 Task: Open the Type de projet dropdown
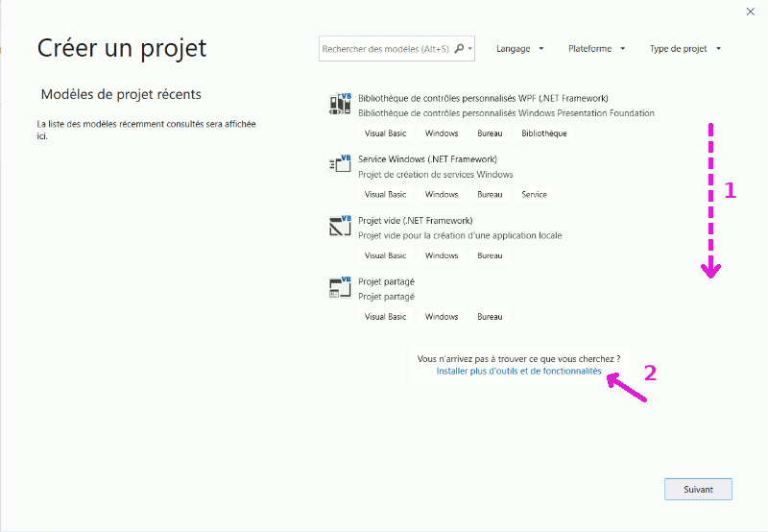coord(685,49)
